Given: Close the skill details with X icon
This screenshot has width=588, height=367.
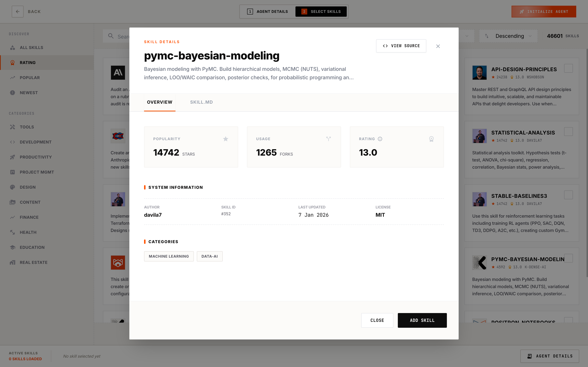Looking at the screenshot, I should tap(438, 46).
